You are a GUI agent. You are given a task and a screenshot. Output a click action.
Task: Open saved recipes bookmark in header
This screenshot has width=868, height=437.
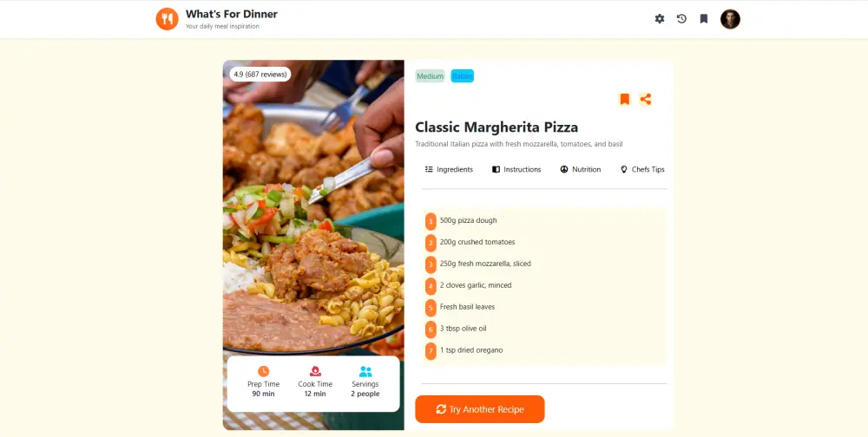click(704, 19)
